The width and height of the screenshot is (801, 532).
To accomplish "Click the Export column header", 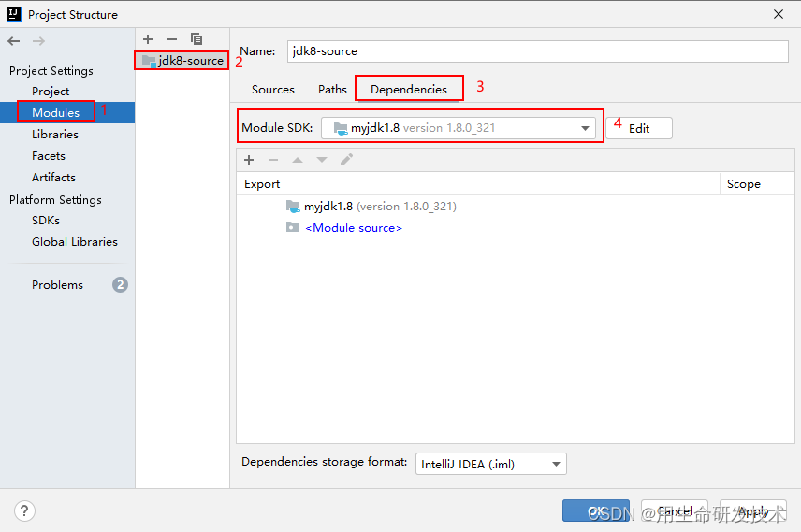I will point(262,184).
